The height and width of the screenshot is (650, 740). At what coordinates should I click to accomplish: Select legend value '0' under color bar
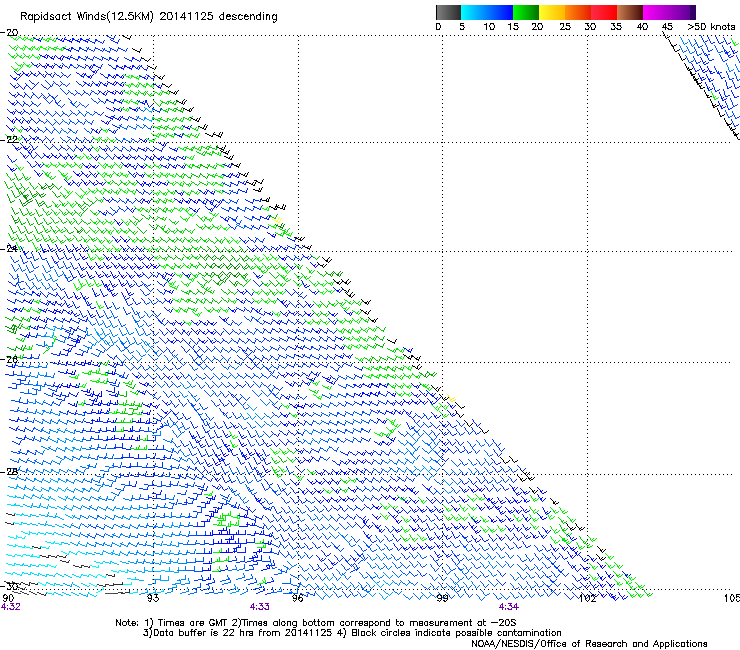(x=438, y=26)
